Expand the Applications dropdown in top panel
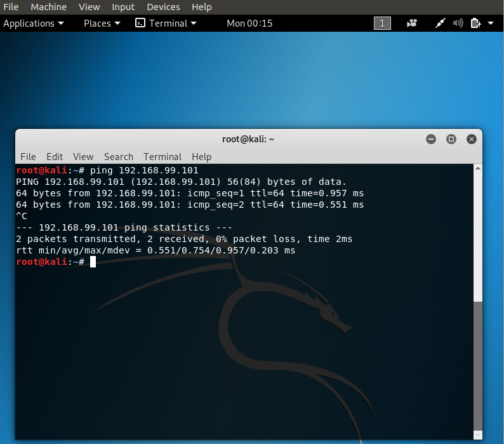Screen dimensions: 504x444 pos(34,23)
